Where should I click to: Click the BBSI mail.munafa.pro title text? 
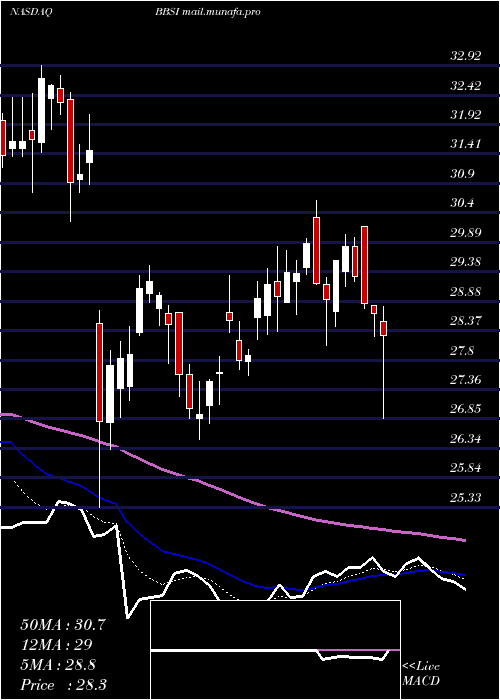click(x=208, y=12)
